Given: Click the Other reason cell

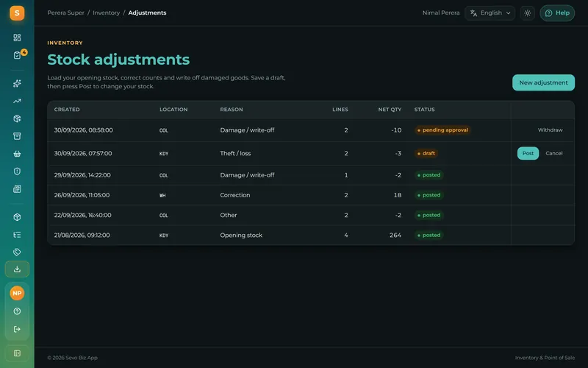Looking at the screenshot, I should point(229,215).
